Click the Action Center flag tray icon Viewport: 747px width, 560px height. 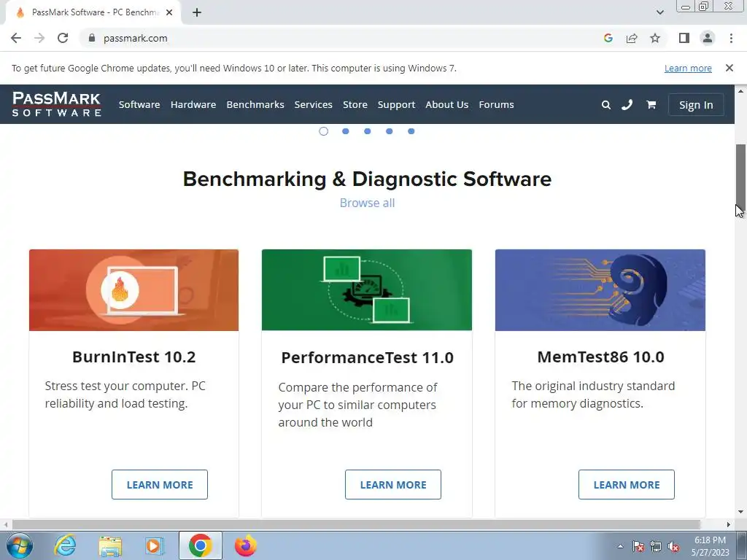point(638,547)
